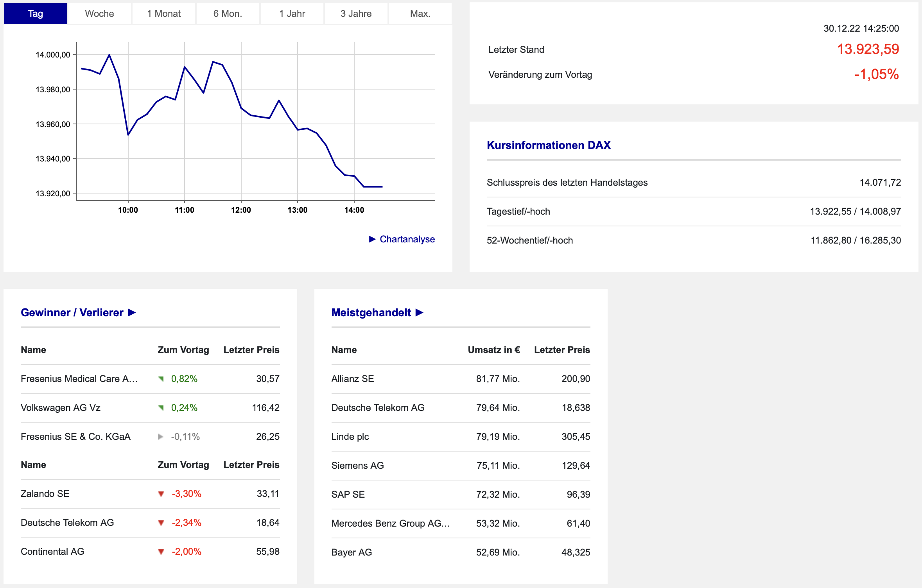
Task: Click the Umsatz in € column header
Action: (494, 350)
